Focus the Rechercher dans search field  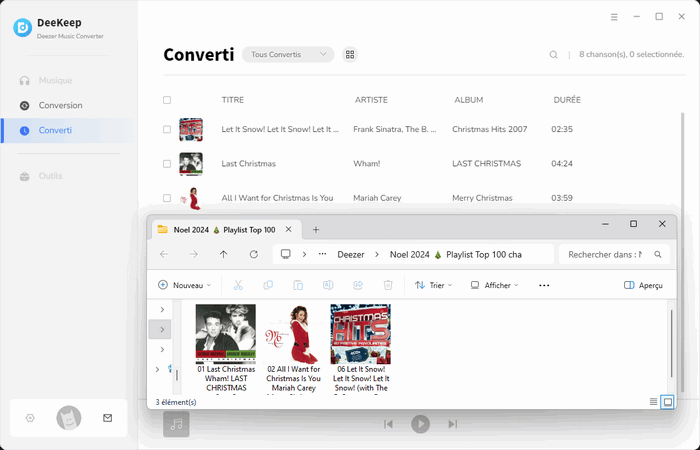coord(614,254)
